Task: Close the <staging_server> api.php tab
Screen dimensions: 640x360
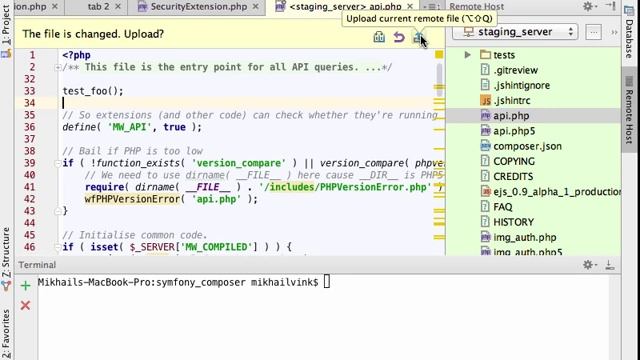Action: [410, 7]
